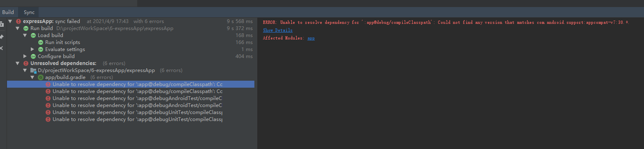This screenshot has width=644, height=149.
Task: Open the affected module app link
Action: coord(311,38)
